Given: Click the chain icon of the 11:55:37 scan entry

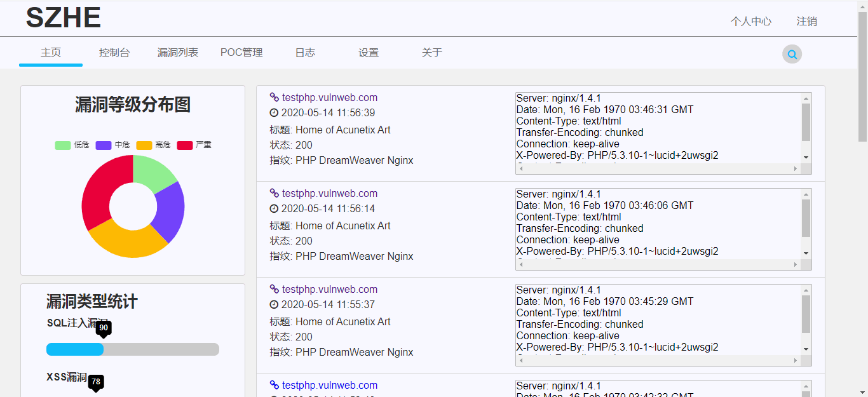Looking at the screenshot, I should pos(275,289).
